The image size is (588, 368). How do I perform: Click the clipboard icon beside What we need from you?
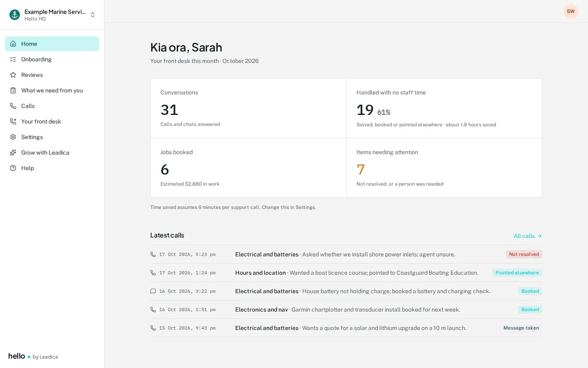13,90
